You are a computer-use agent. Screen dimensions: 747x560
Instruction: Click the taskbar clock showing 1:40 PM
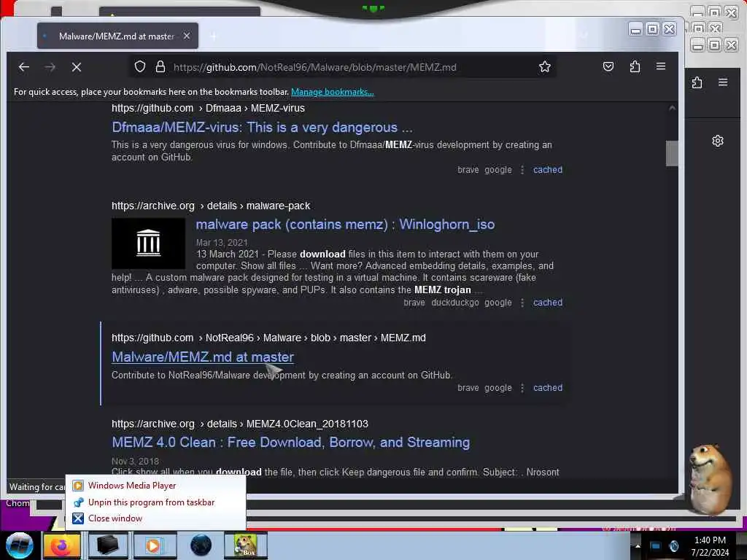(710, 546)
